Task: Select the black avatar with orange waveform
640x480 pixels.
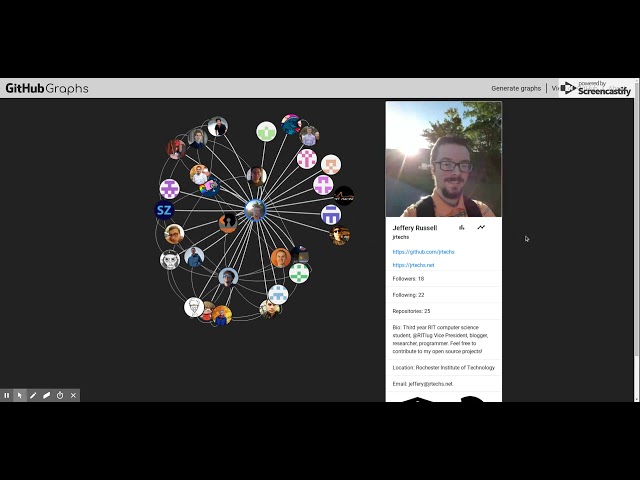Action: [x=344, y=196]
